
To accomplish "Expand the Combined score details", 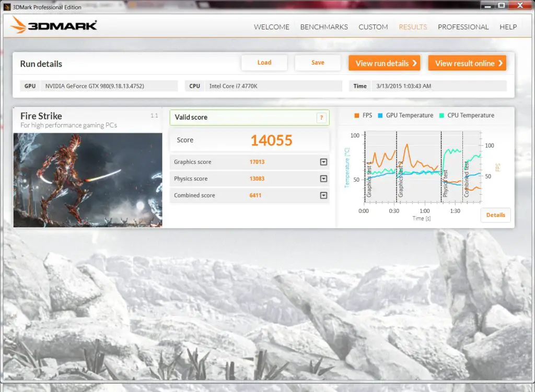I will [323, 195].
